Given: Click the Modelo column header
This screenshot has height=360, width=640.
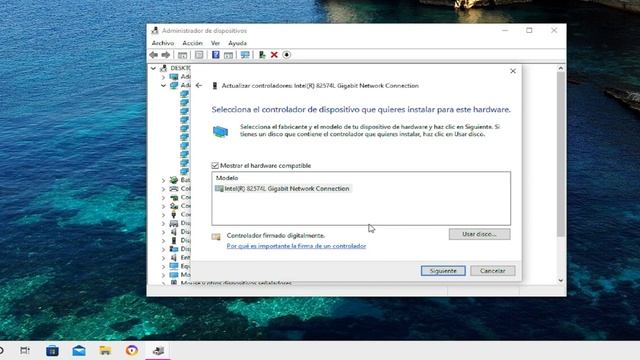Looking at the screenshot, I should click(227, 178).
